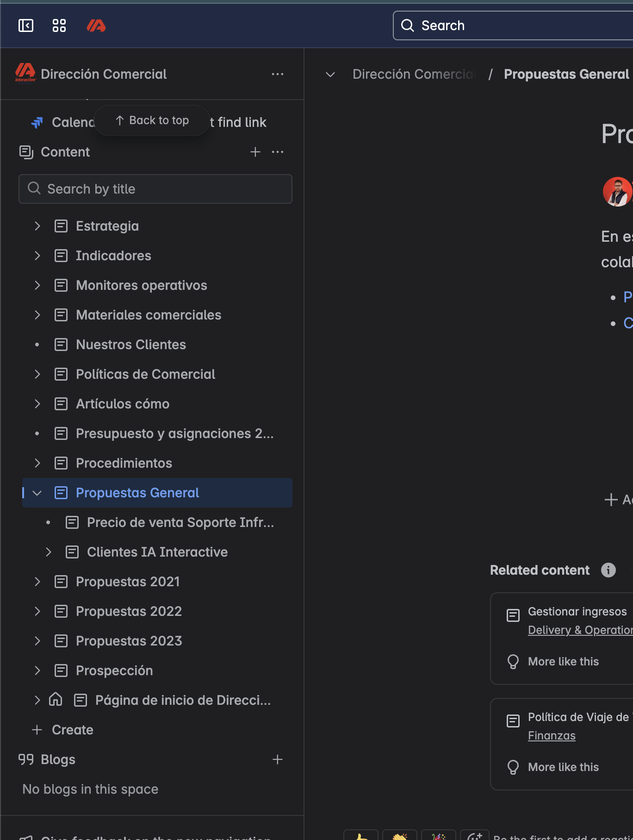Add new content with Content plus icon
The width and height of the screenshot is (633, 840).
click(255, 152)
